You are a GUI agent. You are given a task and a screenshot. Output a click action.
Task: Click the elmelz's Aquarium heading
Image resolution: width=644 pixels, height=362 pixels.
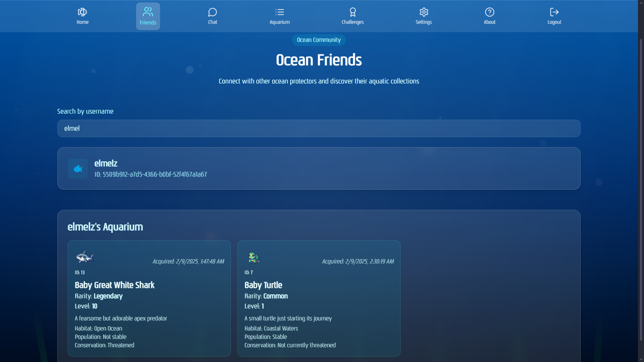[x=105, y=227]
